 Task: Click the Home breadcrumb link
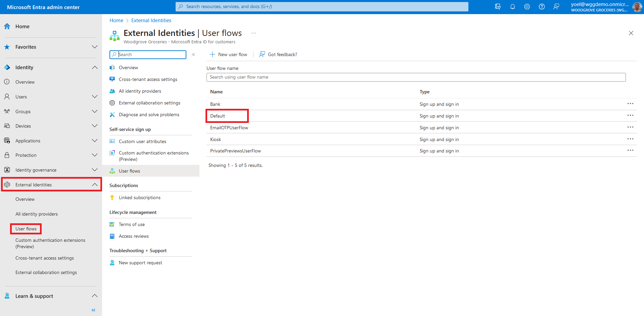tap(116, 20)
